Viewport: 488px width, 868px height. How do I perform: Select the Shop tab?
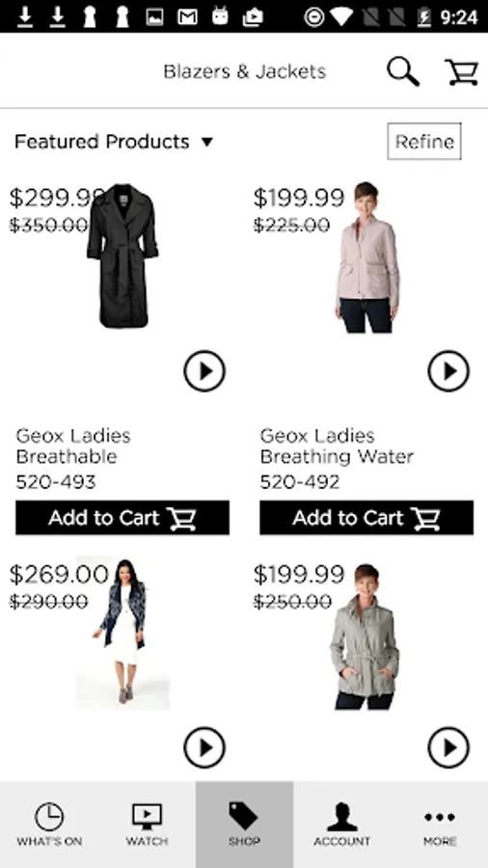coord(244,825)
